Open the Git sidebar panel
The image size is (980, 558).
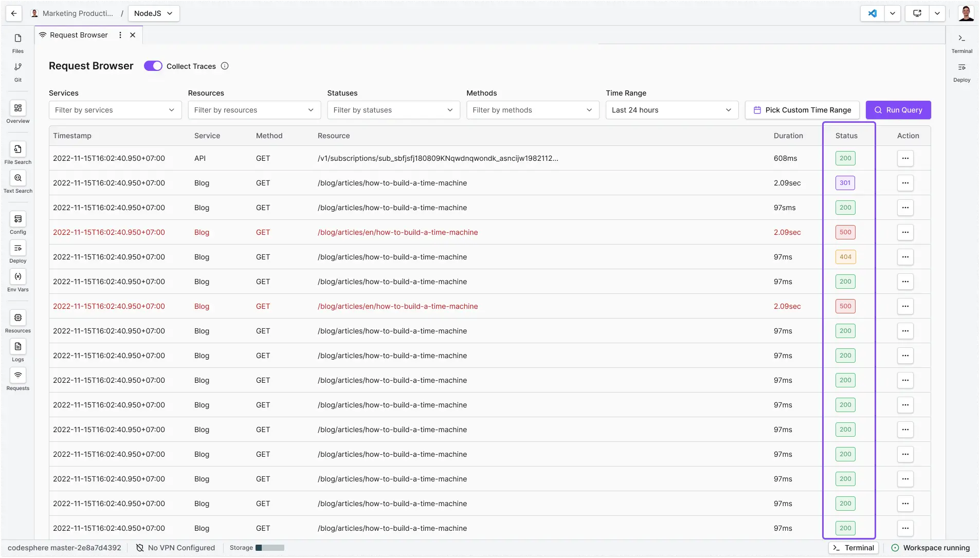18,72
